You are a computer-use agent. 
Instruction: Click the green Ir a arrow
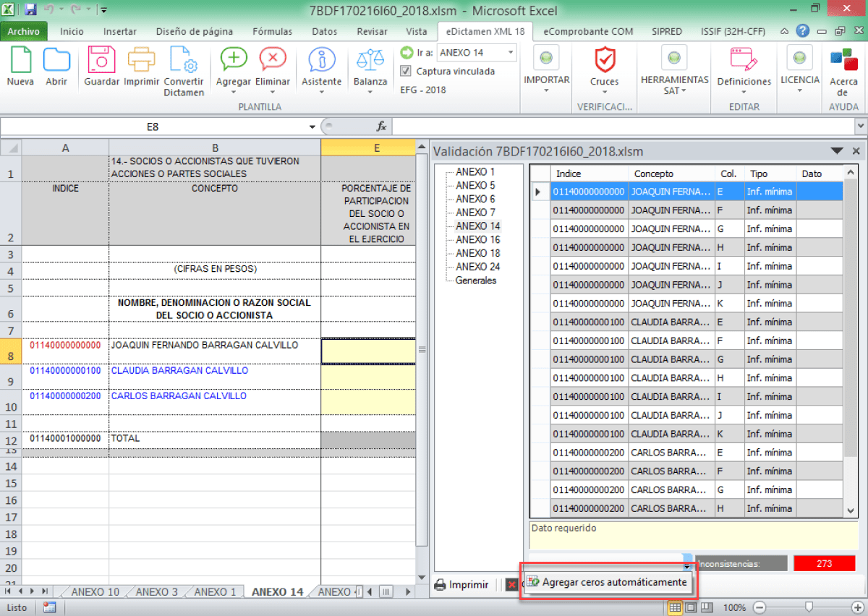(x=407, y=53)
